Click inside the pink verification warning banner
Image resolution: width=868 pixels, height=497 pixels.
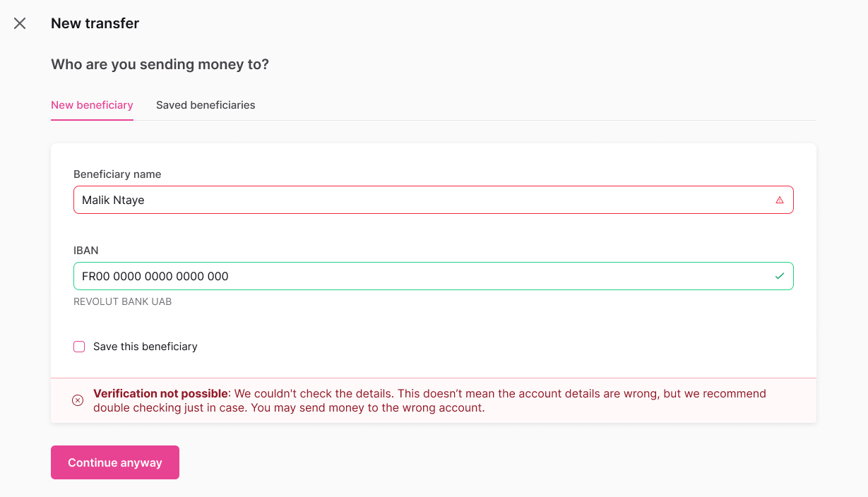click(x=434, y=400)
